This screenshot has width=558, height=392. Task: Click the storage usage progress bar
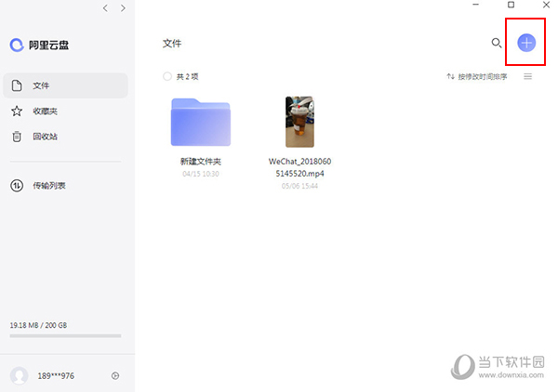pos(65,336)
